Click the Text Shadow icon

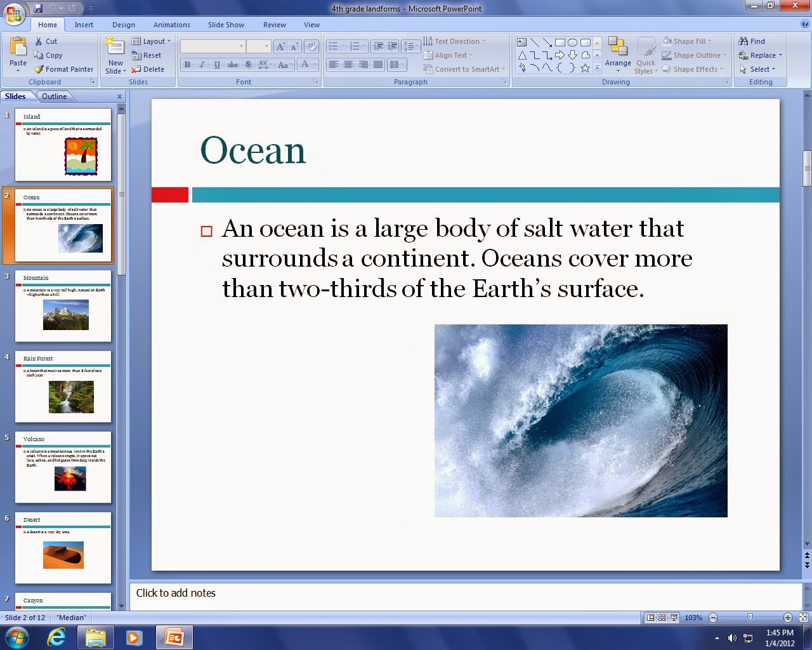248,64
